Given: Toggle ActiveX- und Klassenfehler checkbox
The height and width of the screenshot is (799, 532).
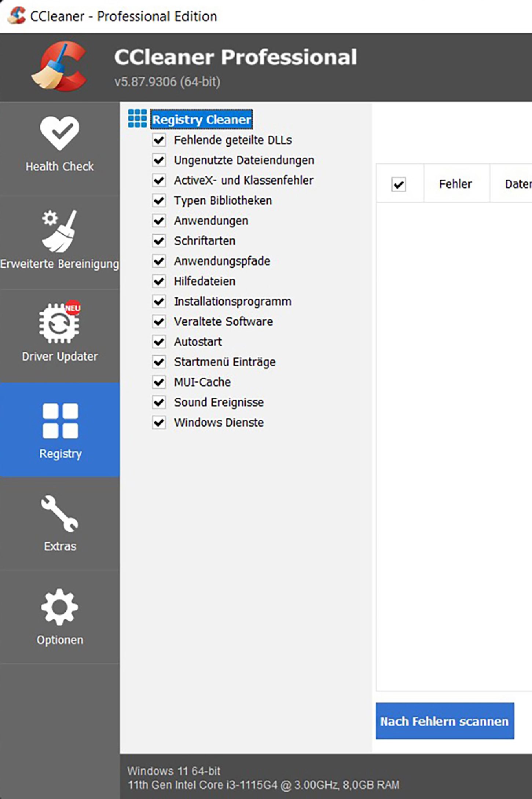Looking at the screenshot, I should [159, 180].
